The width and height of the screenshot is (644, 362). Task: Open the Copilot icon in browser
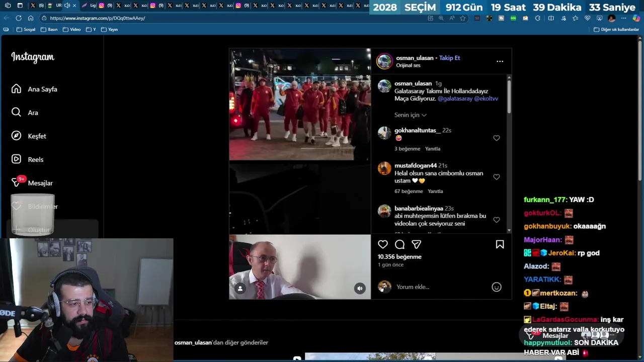pos(636,18)
